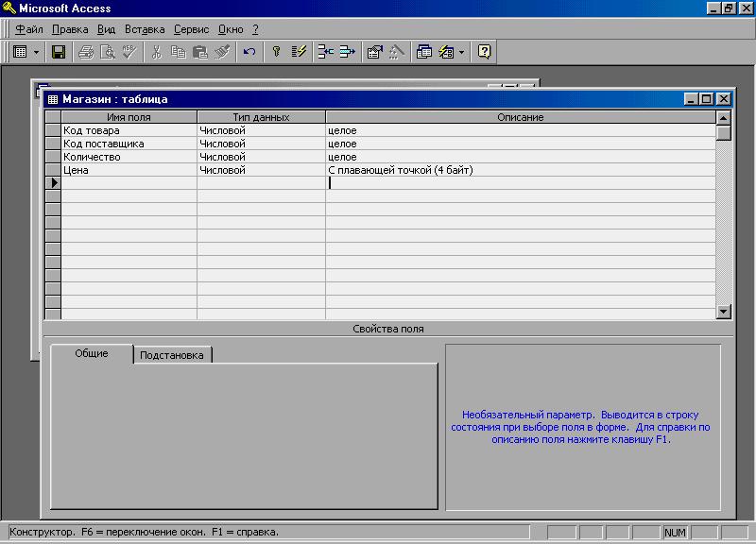Click the Тип данных column header
The image size is (756, 544).
tap(261, 117)
